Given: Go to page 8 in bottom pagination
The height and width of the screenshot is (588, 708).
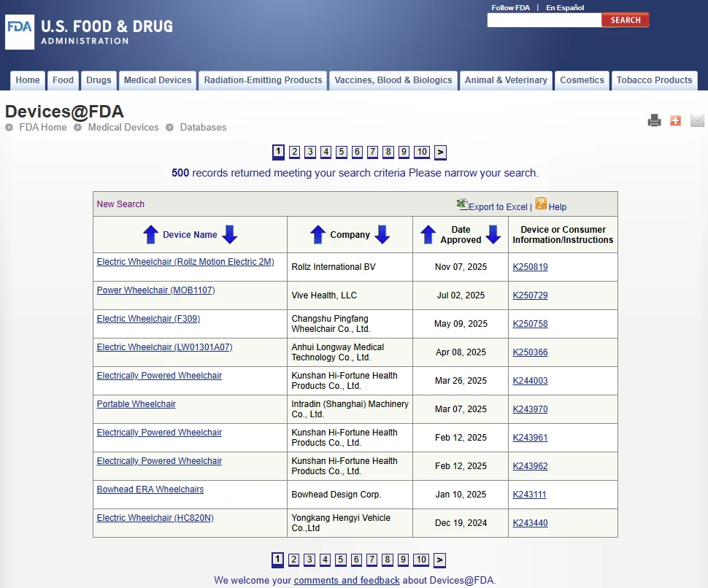Looking at the screenshot, I should [388, 560].
